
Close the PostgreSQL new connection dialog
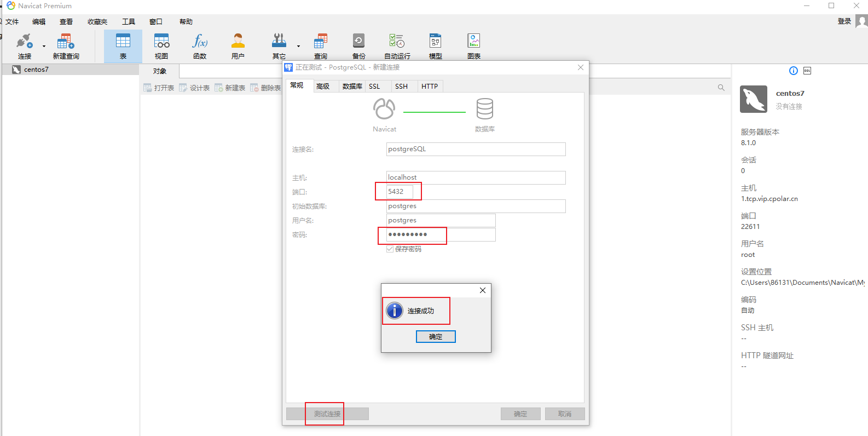(581, 67)
